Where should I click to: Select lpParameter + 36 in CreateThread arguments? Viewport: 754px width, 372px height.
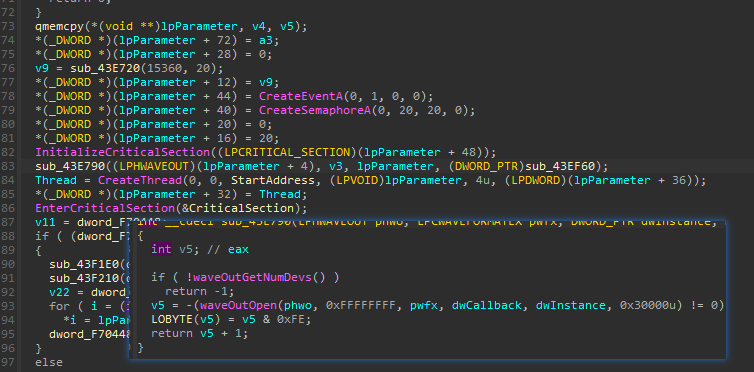(x=630, y=180)
